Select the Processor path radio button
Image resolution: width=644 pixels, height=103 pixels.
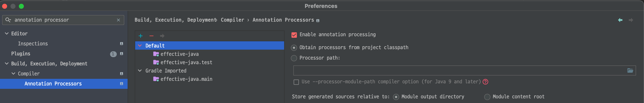(294, 58)
